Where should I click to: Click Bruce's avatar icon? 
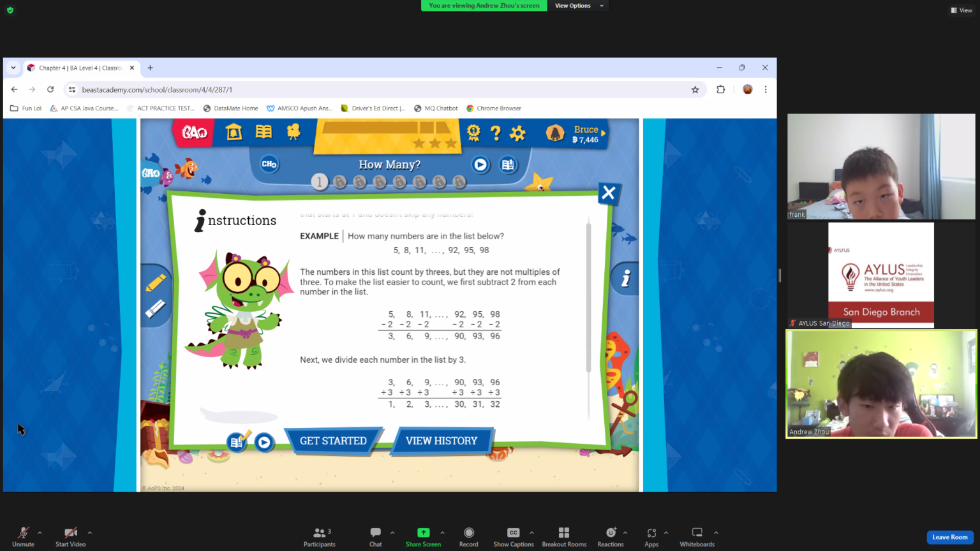point(555,133)
